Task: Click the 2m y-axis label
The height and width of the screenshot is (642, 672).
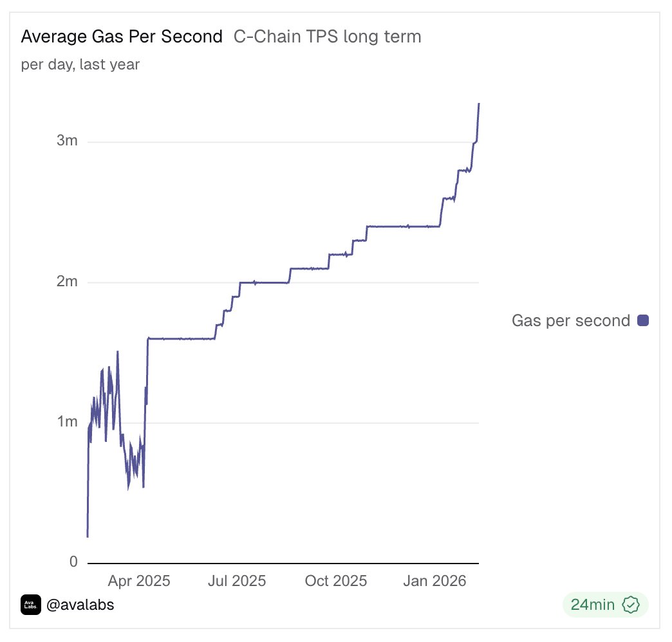Action: pos(67,282)
